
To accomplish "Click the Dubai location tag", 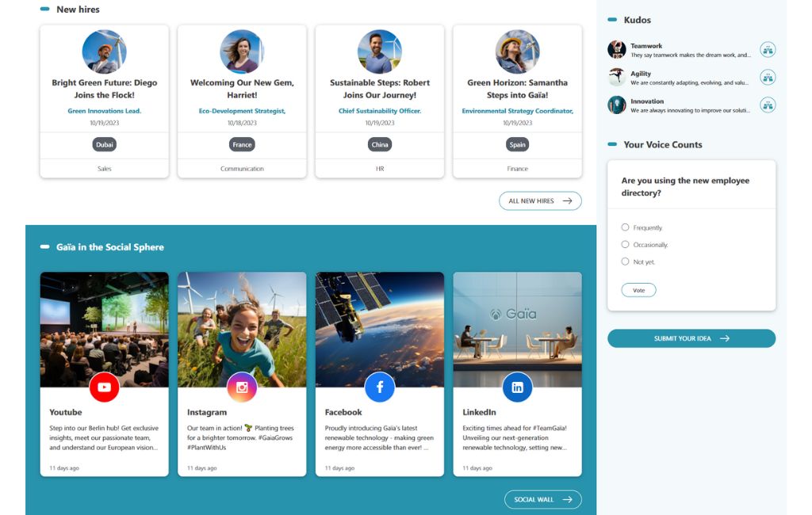I will pos(104,145).
